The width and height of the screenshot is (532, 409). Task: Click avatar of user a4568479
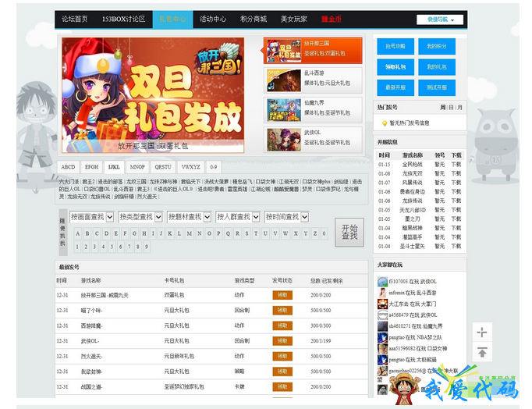[382, 315]
